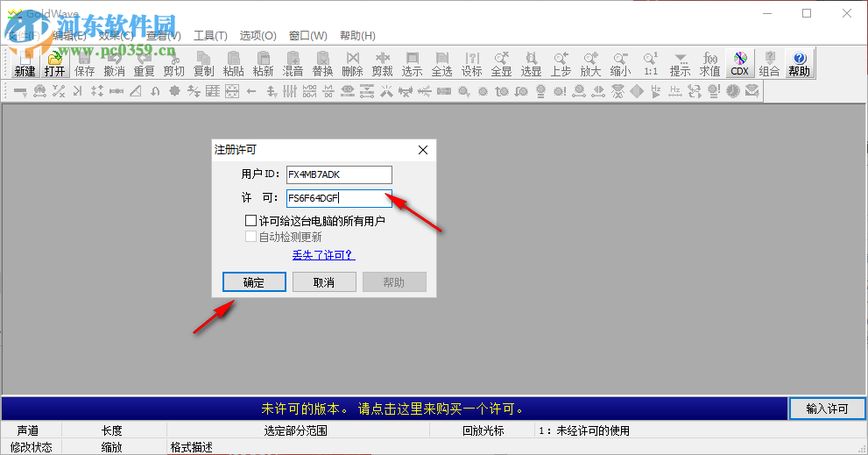Follow the 丢失了许可? link
Image resolution: width=868 pixels, height=455 pixels.
coord(324,255)
